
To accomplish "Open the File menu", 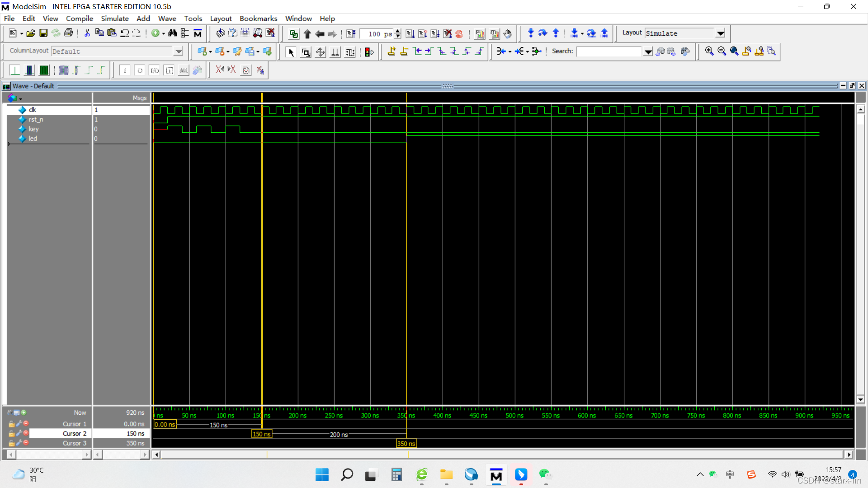I will (x=9, y=19).
